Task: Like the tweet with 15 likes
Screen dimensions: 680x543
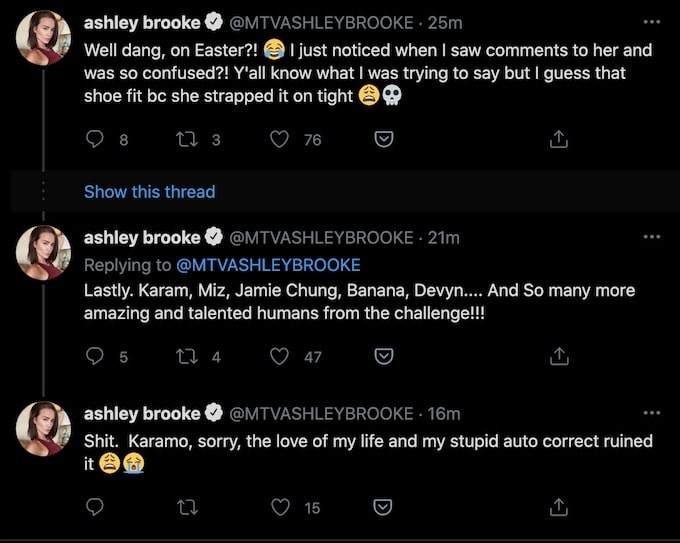Action: click(x=280, y=507)
